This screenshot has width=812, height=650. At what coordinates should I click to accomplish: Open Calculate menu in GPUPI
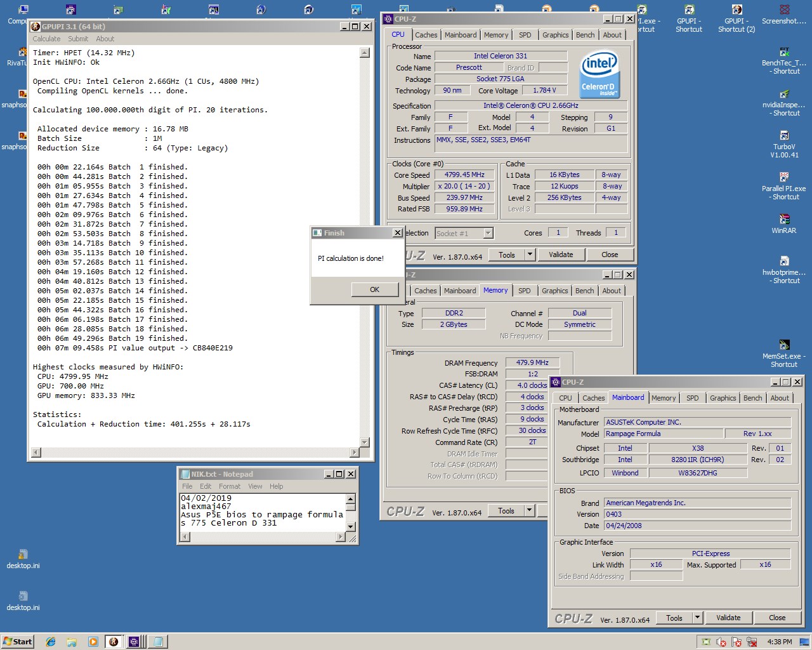46,39
